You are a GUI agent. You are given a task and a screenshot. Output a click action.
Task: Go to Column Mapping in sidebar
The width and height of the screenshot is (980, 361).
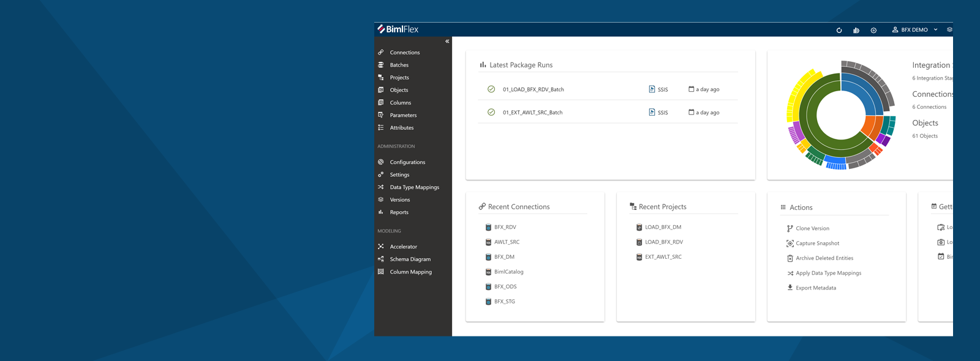(410, 272)
